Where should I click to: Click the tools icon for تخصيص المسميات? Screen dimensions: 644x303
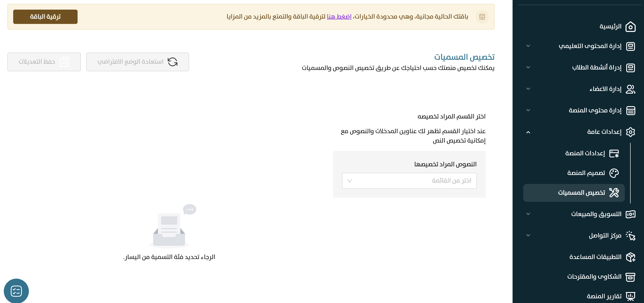point(614,192)
